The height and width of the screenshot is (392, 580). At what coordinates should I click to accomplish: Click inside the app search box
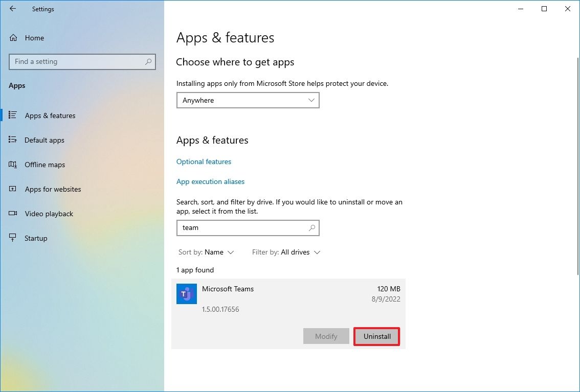tap(240, 227)
